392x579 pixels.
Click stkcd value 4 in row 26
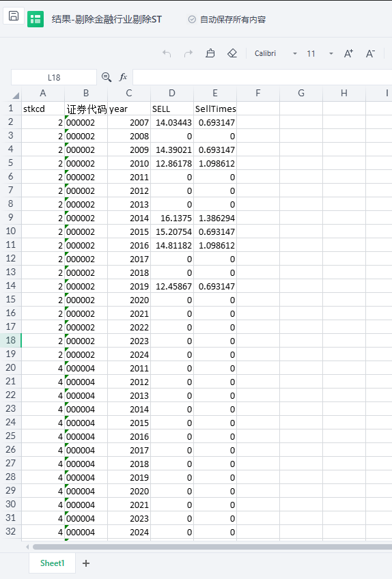[43, 450]
